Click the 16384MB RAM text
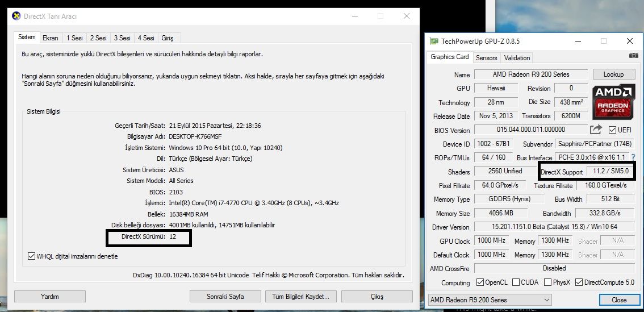644x312 pixels. [x=189, y=214]
